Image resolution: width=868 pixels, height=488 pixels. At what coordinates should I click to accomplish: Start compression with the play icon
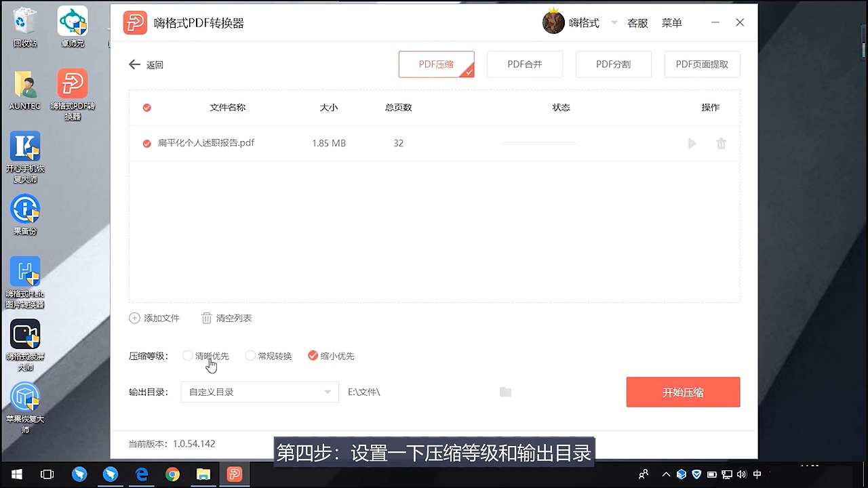pos(692,143)
